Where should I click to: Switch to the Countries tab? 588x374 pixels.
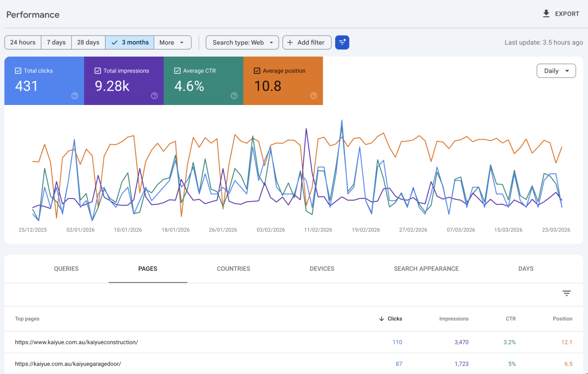click(x=233, y=269)
